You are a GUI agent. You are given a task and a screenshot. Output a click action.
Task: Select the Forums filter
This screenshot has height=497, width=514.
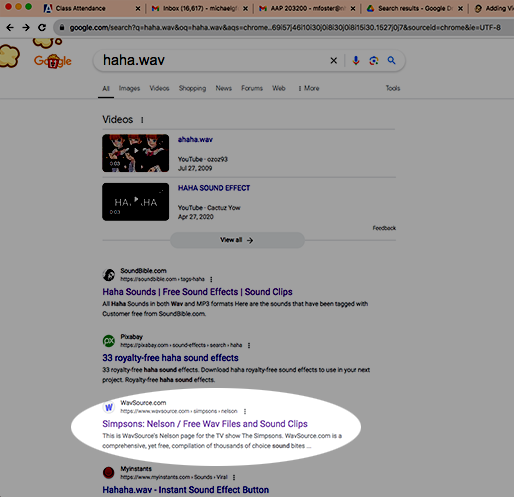[x=252, y=88]
